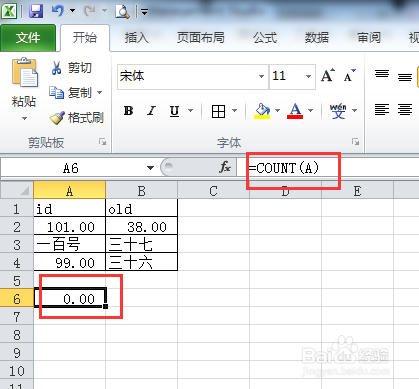Open the 文件 tab
419x389 pixels.
pos(28,38)
